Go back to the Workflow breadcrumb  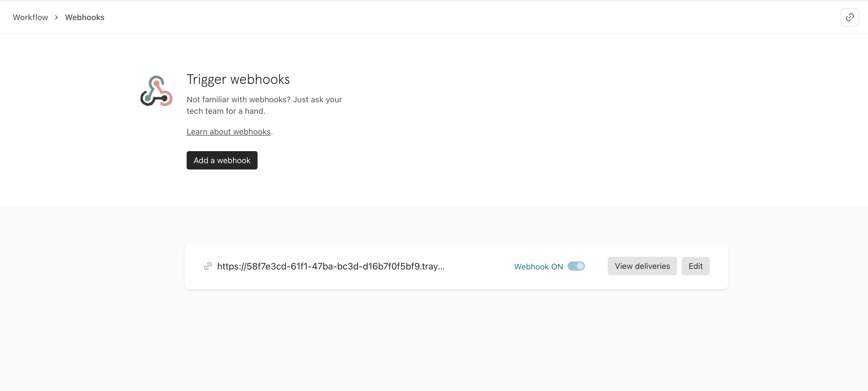30,17
